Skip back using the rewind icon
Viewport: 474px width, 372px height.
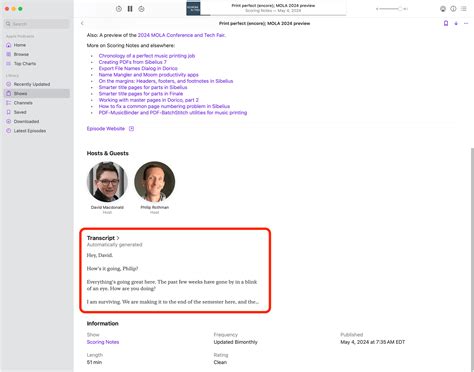[x=119, y=9]
